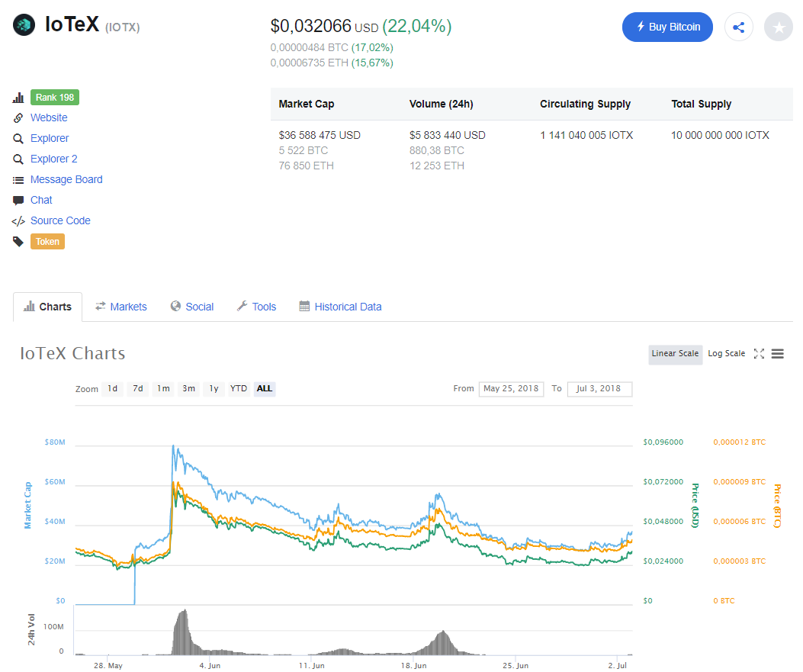803x672 pixels.
Task: Click the 10 000 000 000 IOTX total supply
Action: (720, 135)
